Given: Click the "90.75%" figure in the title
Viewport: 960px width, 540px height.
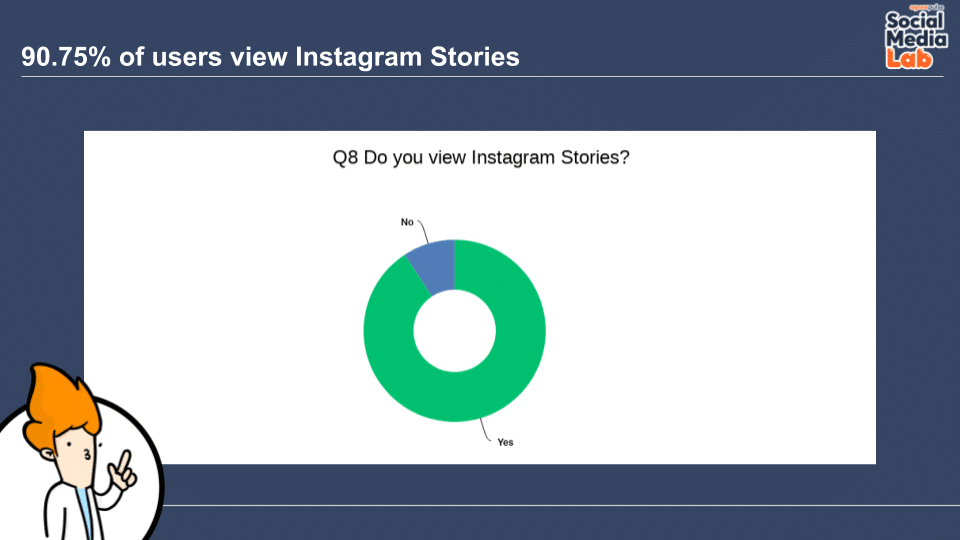Looking at the screenshot, I should click(66, 57).
